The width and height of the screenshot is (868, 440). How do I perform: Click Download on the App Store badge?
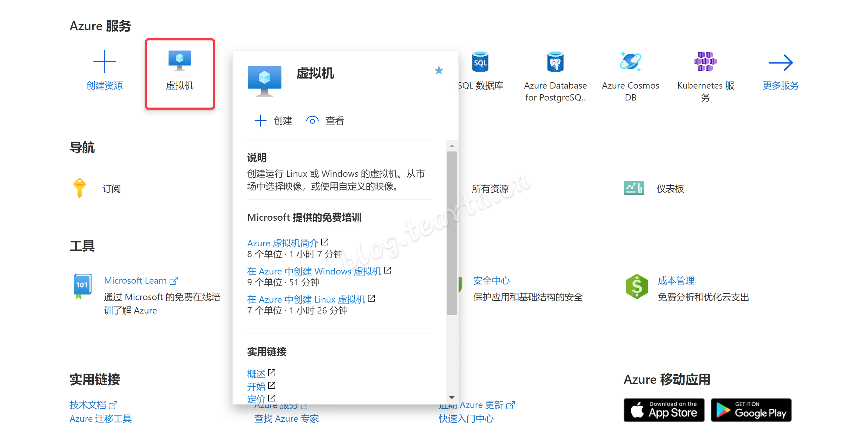664,410
